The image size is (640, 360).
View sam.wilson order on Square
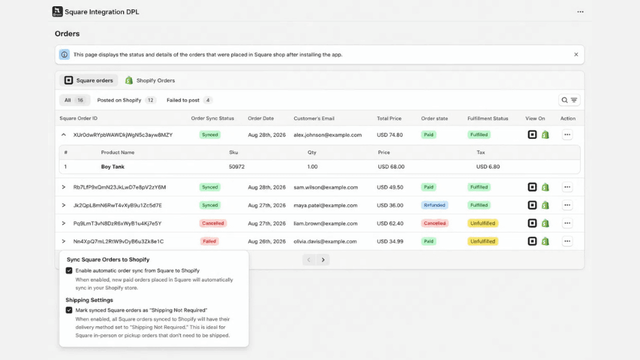532,187
